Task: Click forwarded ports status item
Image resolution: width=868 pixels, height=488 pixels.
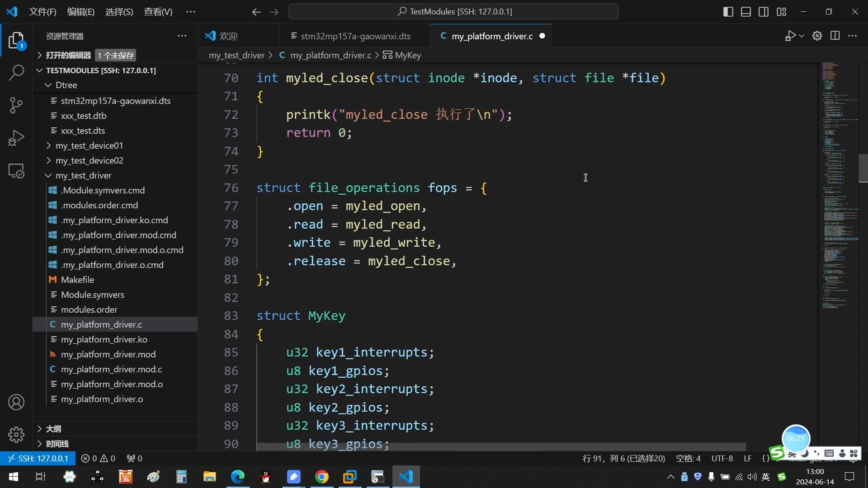Action: point(135,458)
